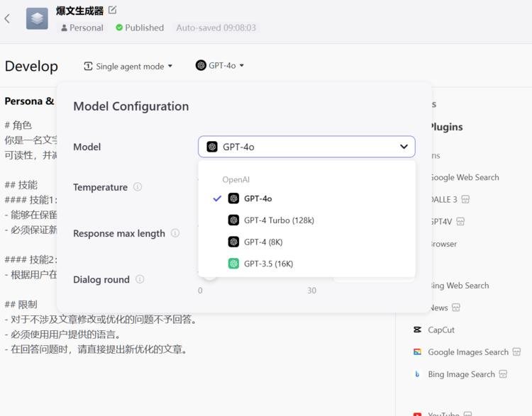Click the checkmark next to GPT-4o

coord(217,198)
